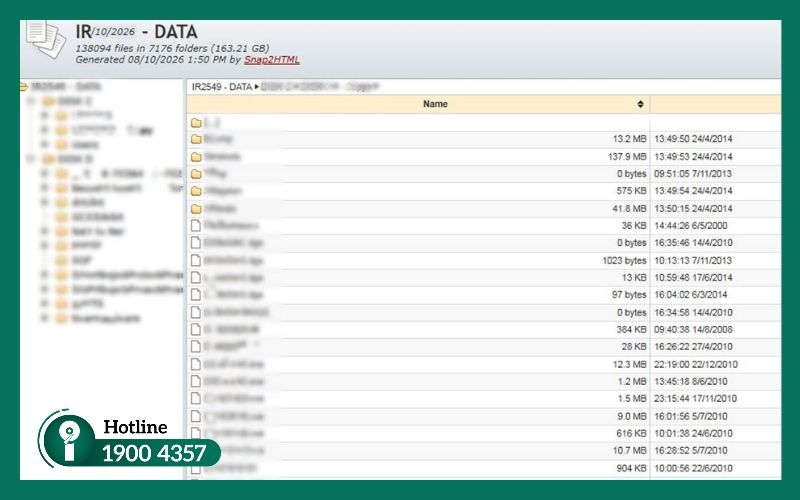The width and height of the screenshot is (800, 500).
Task: Select the 41.8 MB size cell
Action: [x=630, y=209]
